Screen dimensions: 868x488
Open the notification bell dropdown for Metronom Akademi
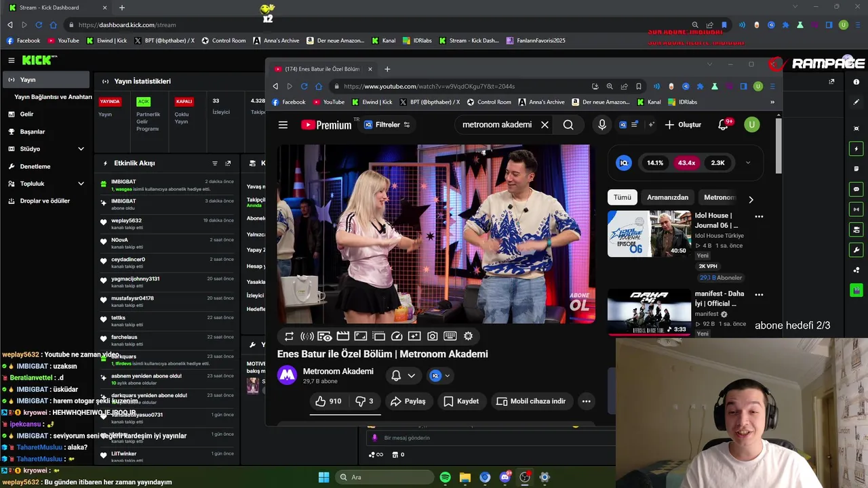[403, 375]
